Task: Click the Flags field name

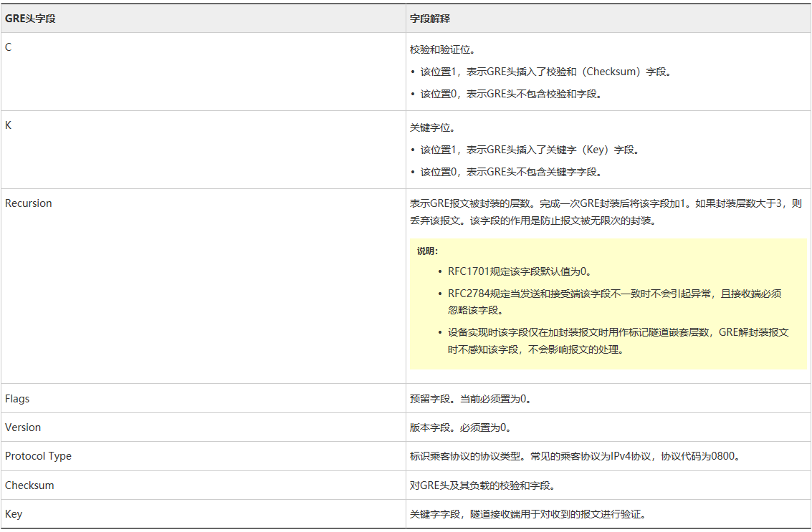Action: (x=15, y=399)
